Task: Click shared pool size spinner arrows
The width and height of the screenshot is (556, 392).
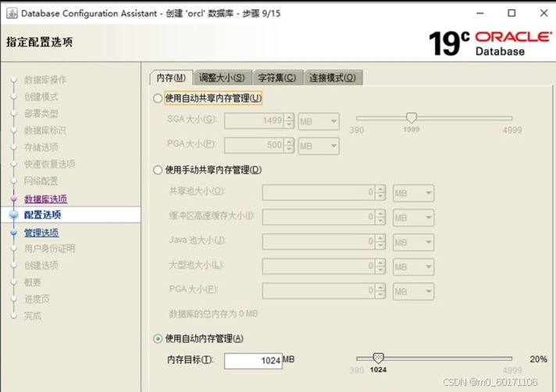Action: [x=380, y=192]
